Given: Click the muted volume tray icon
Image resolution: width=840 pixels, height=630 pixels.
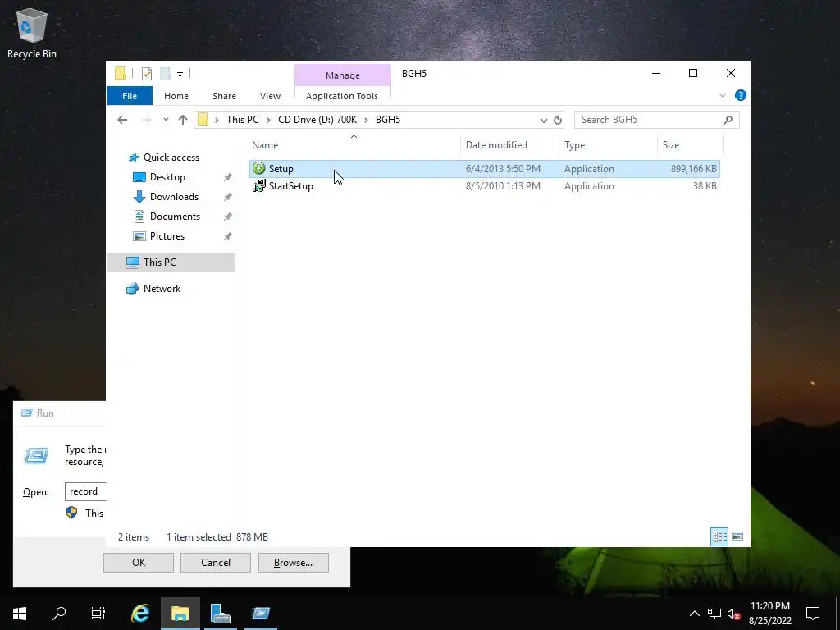Looking at the screenshot, I should click(x=733, y=614).
